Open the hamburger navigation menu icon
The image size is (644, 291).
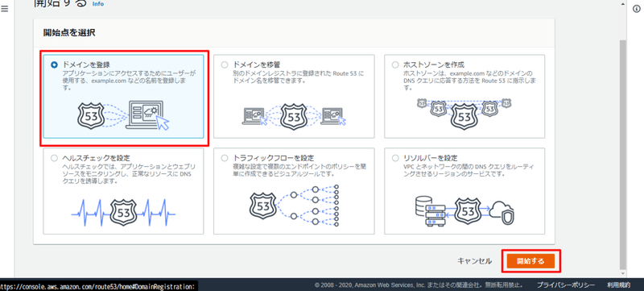tap(5, 9)
